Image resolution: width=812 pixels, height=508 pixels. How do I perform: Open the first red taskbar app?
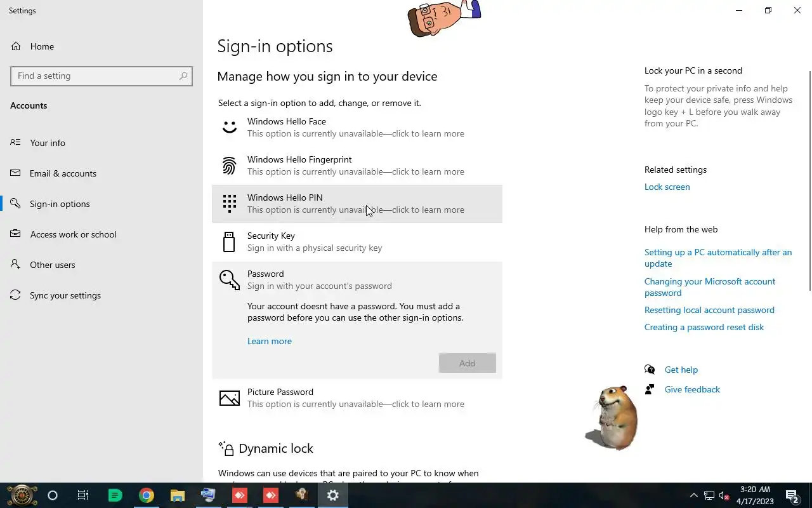[x=239, y=495]
